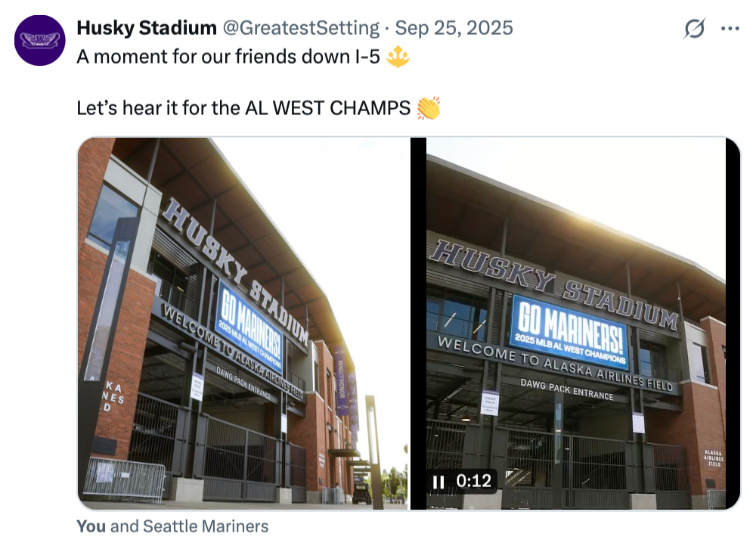This screenshot has width=756, height=549.
Task: Click the clapping hands emoji
Action: point(429,108)
